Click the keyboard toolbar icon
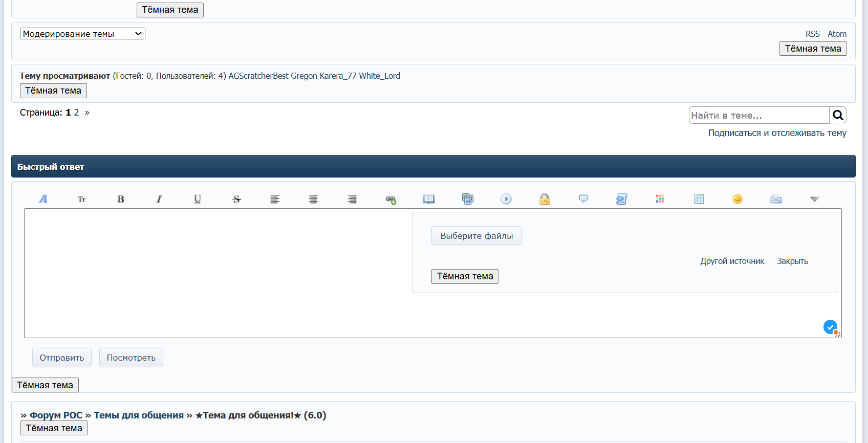 point(776,199)
